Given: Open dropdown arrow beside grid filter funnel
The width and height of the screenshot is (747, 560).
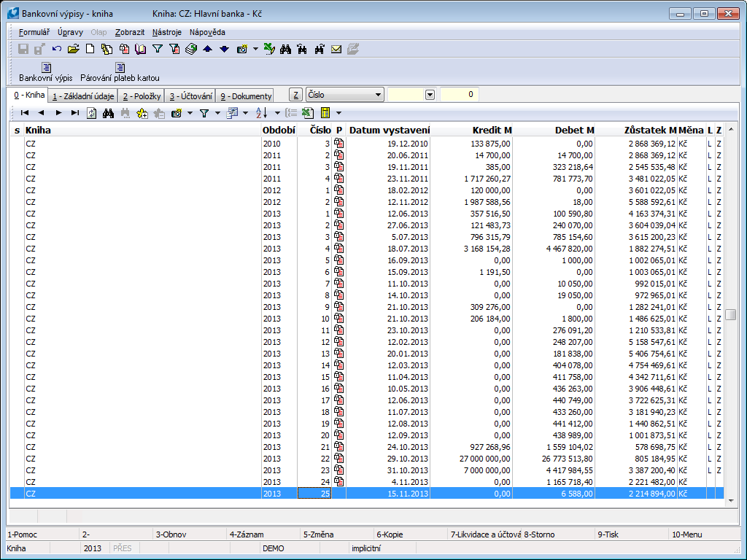Looking at the screenshot, I should tap(218, 113).
